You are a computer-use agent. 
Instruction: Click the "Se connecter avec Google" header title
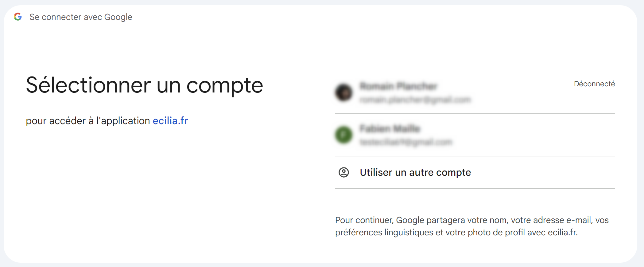(81, 17)
